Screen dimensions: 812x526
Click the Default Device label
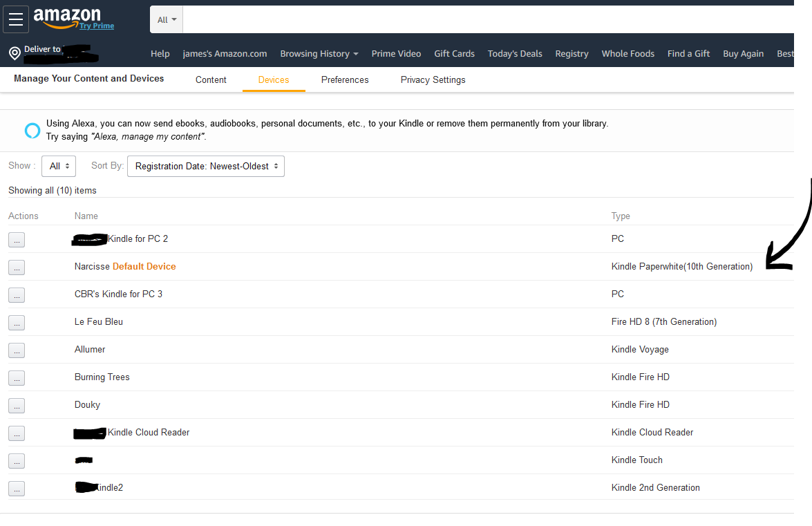click(144, 267)
